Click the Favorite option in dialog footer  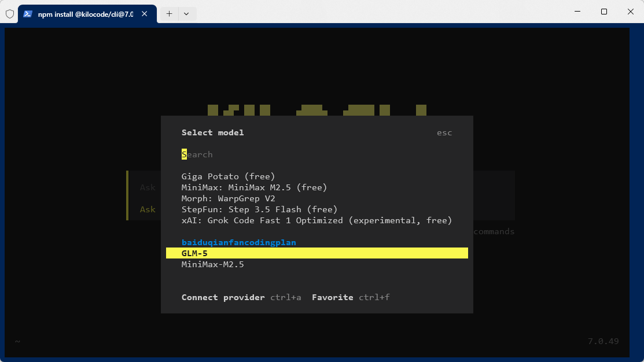tap(332, 297)
